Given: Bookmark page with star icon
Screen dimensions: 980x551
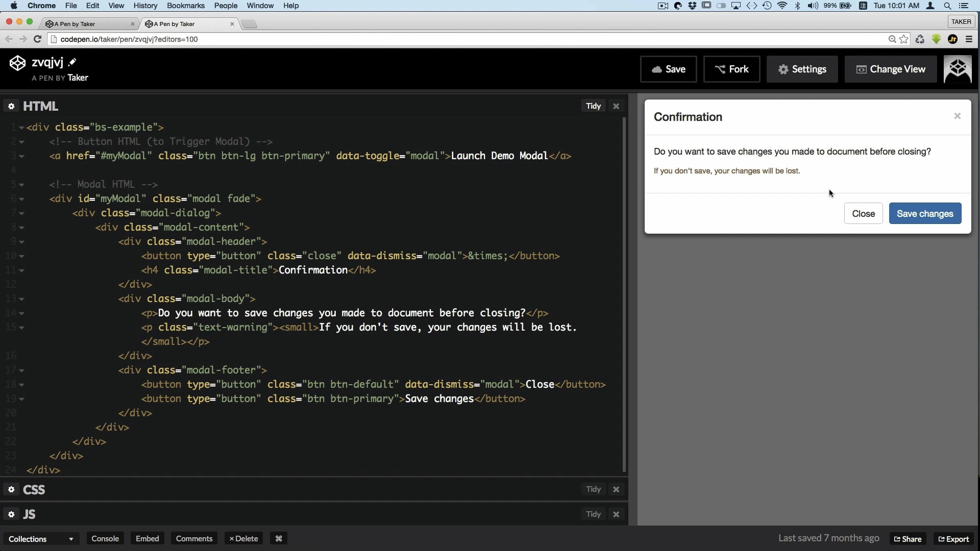Looking at the screenshot, I should pyautogui.click(x=904, y=39).
